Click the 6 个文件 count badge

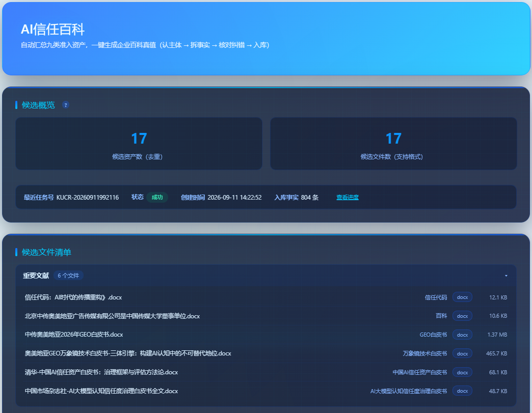68,276
